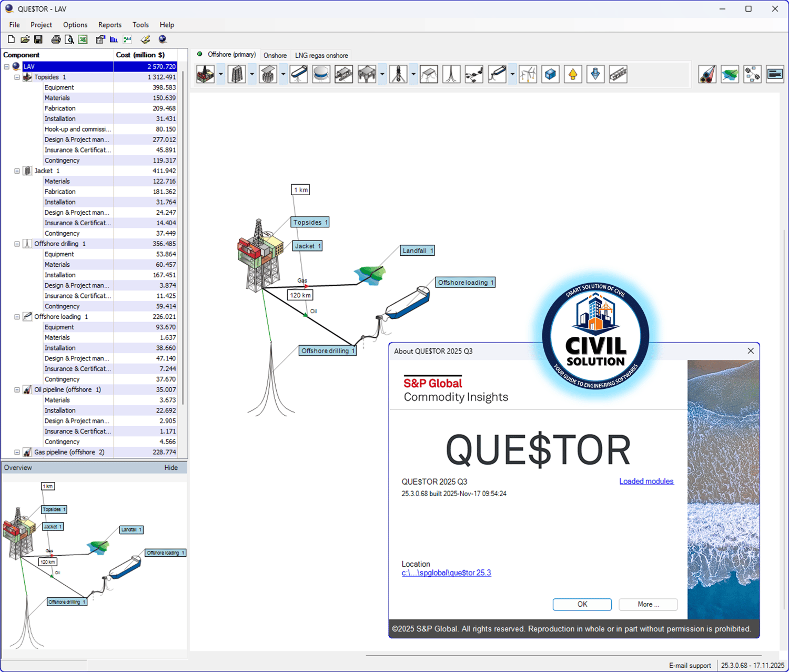This screenshot has width=789, height=672.
Task: Open a project using the folder icon
Action: (25, 39)
